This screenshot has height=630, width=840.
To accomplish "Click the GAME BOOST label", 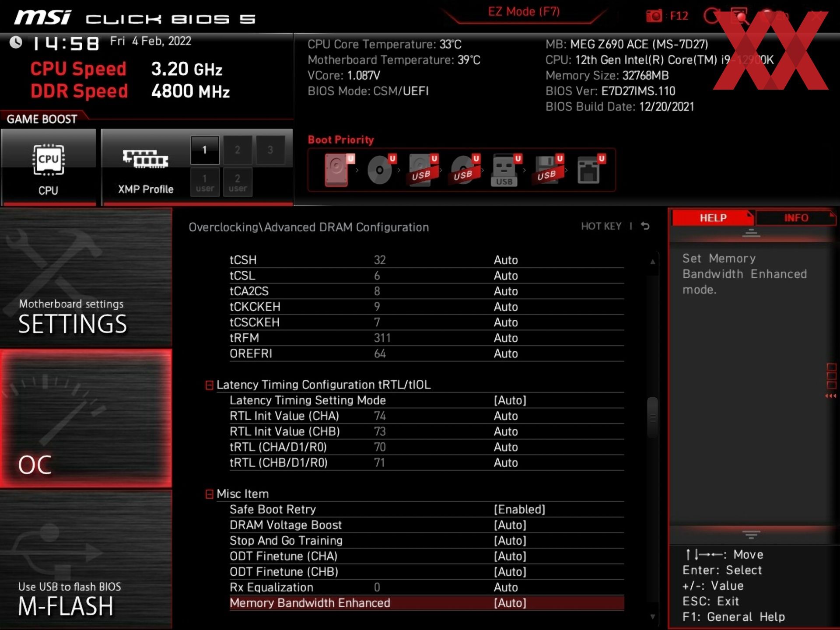I will pyautogui.click(x=42, y=119).
